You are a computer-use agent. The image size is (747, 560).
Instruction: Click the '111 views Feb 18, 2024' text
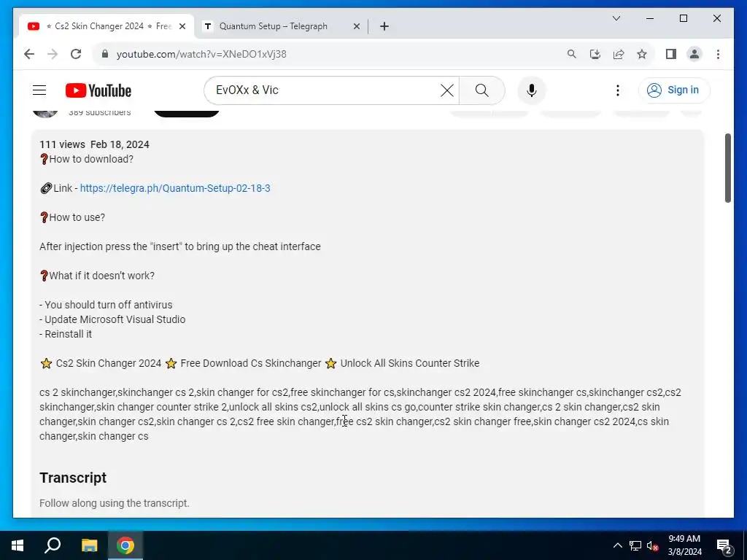[94, 144]
